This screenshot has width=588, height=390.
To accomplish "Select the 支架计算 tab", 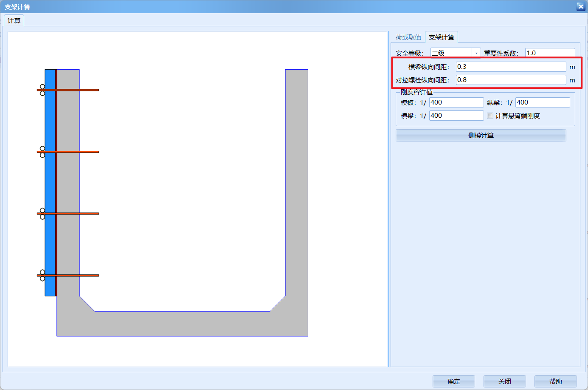I will (x=441, y=37).
